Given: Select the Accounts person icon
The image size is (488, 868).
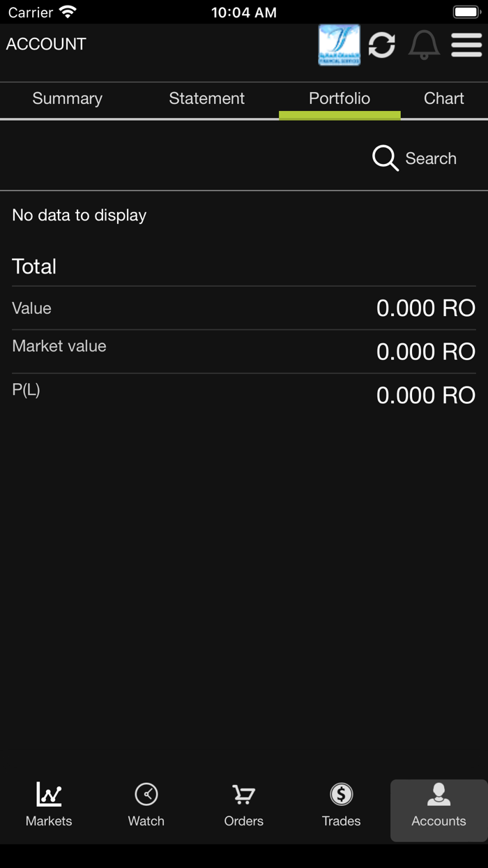Looking at the screenshot, I should (x=439, y=794).
